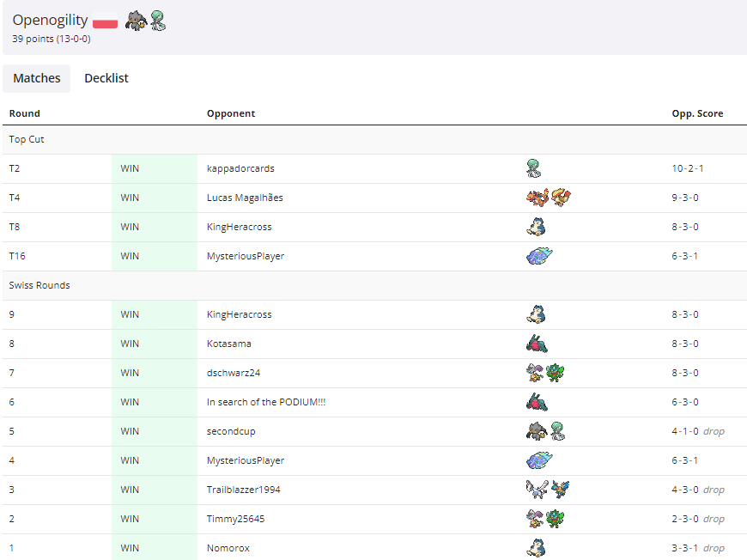The height and width of the screenshot is (560, 747).
Task: Click the WIN cell in the T4 row
Action: (155, 198)
